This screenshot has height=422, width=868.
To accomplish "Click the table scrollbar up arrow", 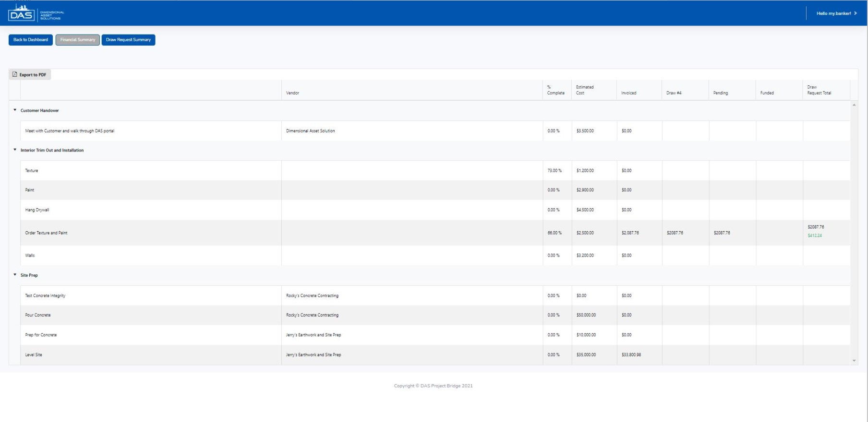I will pos(854,105).
